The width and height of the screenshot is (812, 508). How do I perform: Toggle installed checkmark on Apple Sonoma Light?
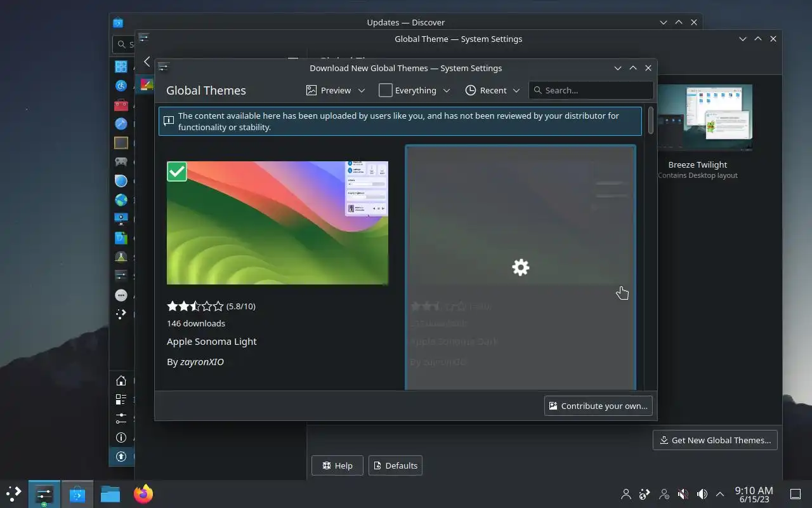pyautogui.click(x=177, y=171)
